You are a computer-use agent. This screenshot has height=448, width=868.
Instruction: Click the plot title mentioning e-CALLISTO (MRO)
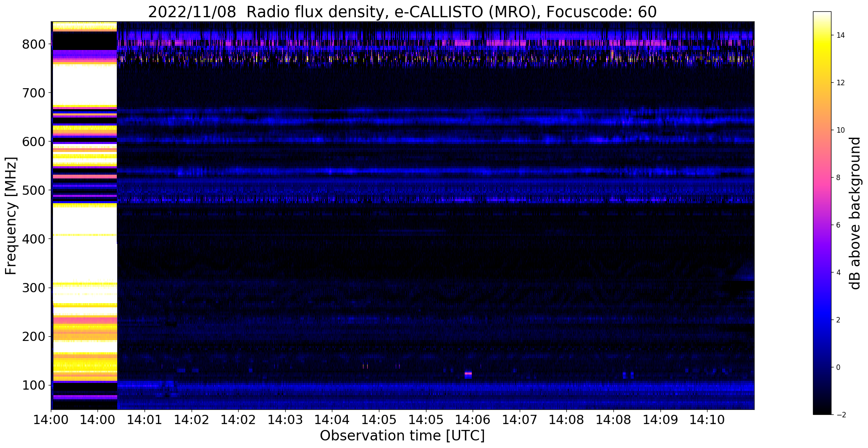click(402, 12)
